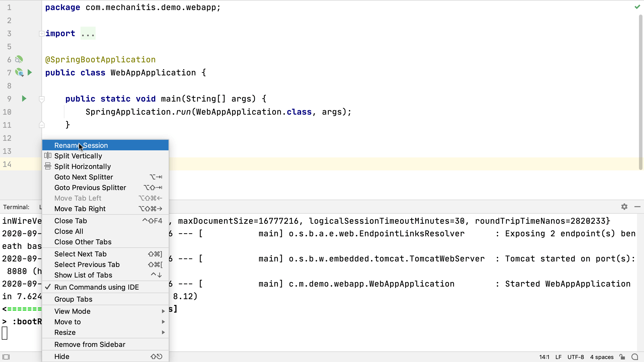Click the Spring class gutter icon on line 7
This screenshot has height=362, width=644.
pyautogui.click(x=19, y=72)
